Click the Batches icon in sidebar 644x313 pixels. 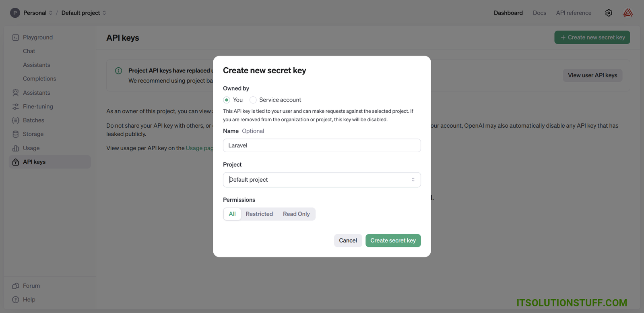tap(16, 120)
